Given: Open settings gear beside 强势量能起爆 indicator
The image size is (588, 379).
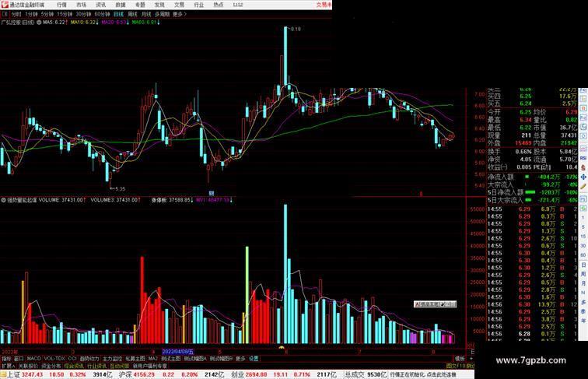Looking at the screenshot, I should click(x=4, y=200).
